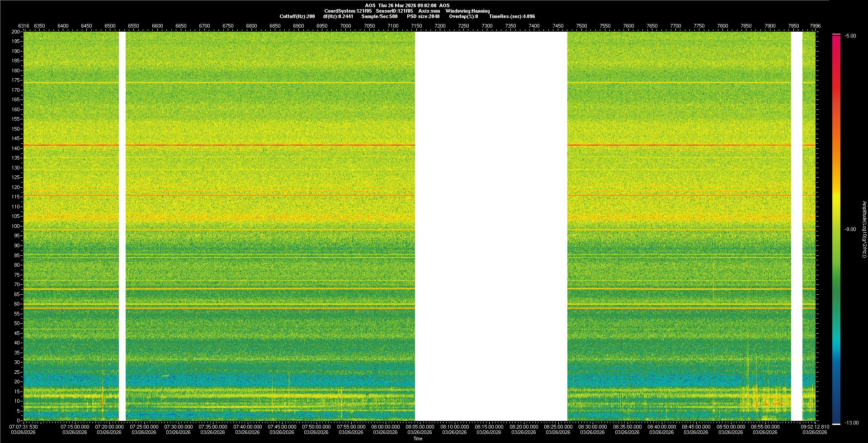Click the 200 Hz frequency axis label
Image resolution: width=868 pixels, height=443 pixels.
(x=16, y=32)
